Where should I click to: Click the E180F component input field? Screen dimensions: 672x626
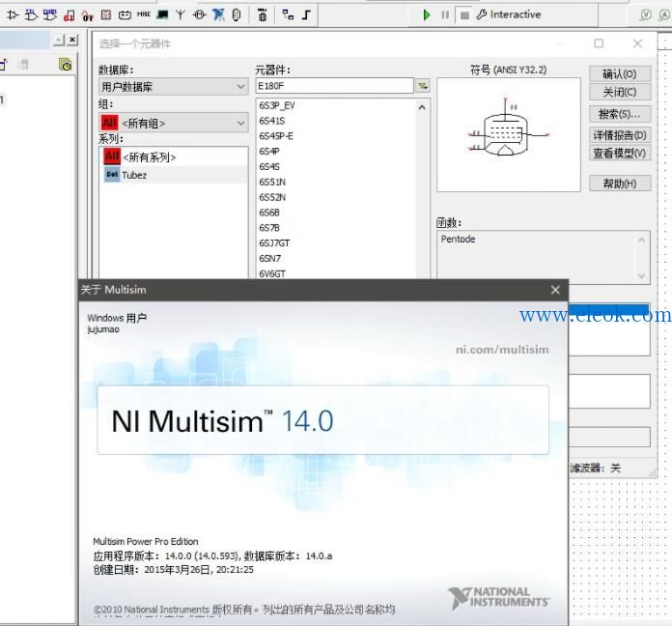click(334, 86)
